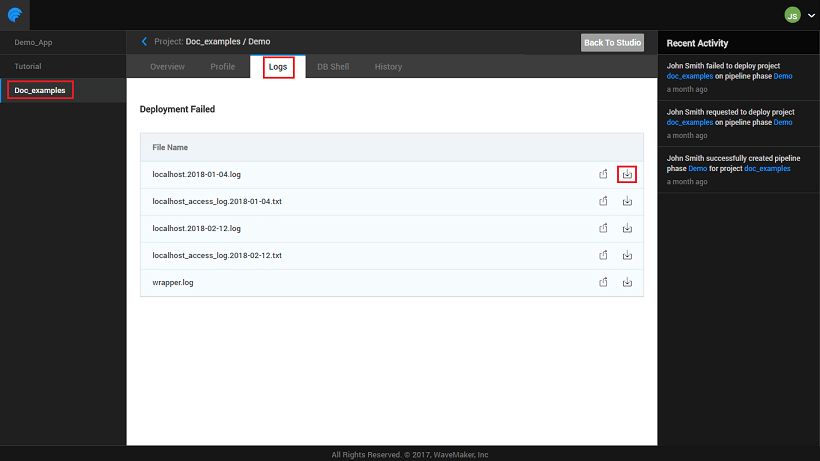Click the open icon for wrapper.log
The image size is (820, 461).
[603, 282]
